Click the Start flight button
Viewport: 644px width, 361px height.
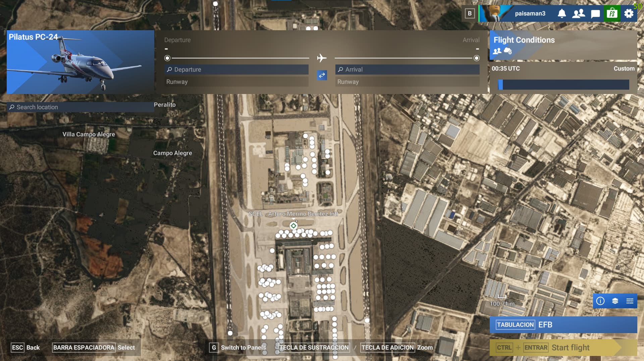(x=563, y=348)
